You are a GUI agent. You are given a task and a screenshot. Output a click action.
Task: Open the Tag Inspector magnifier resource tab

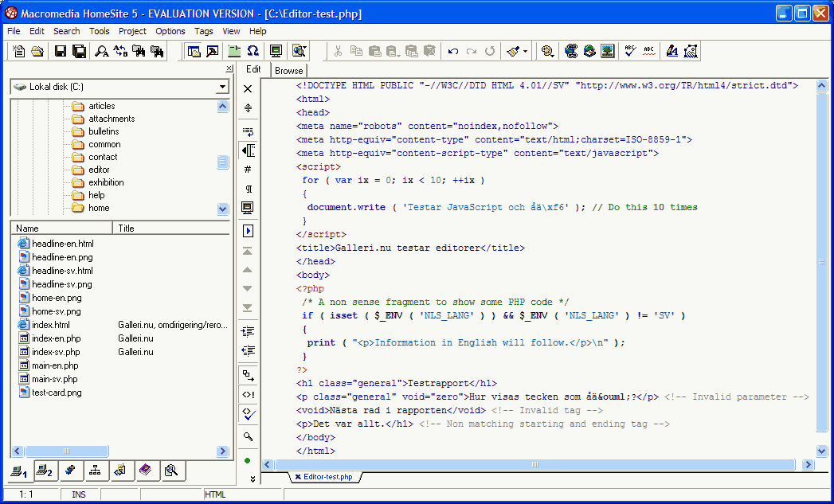[x=171, y=471]
